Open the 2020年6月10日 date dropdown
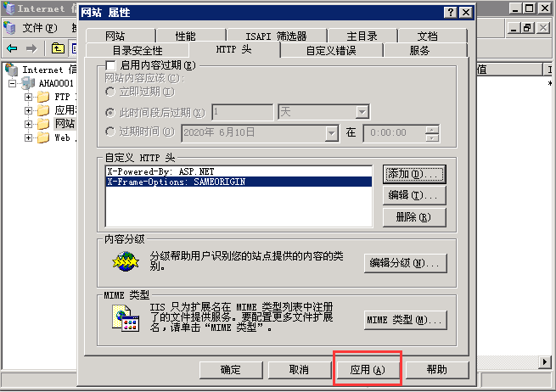556x392 pixels. coord(331,133)
